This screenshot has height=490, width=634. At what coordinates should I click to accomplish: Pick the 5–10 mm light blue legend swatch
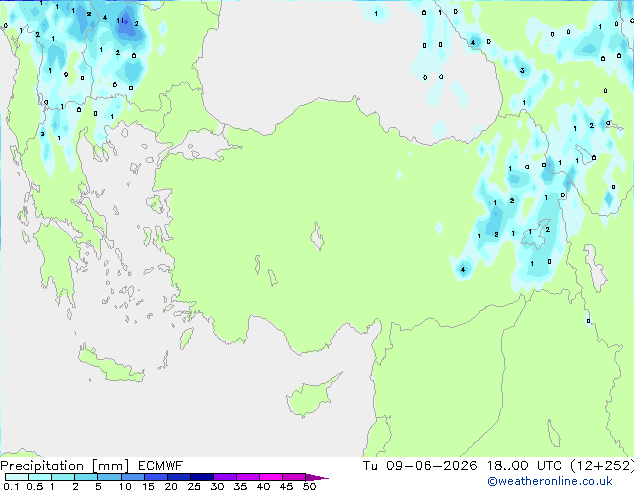point(109,477)
